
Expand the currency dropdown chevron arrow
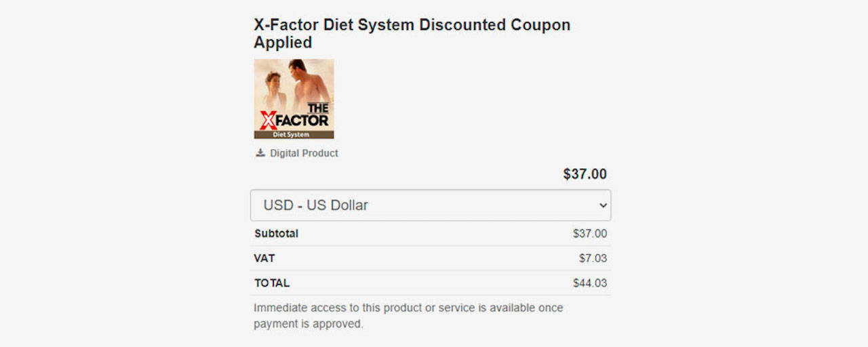(602, 205)
